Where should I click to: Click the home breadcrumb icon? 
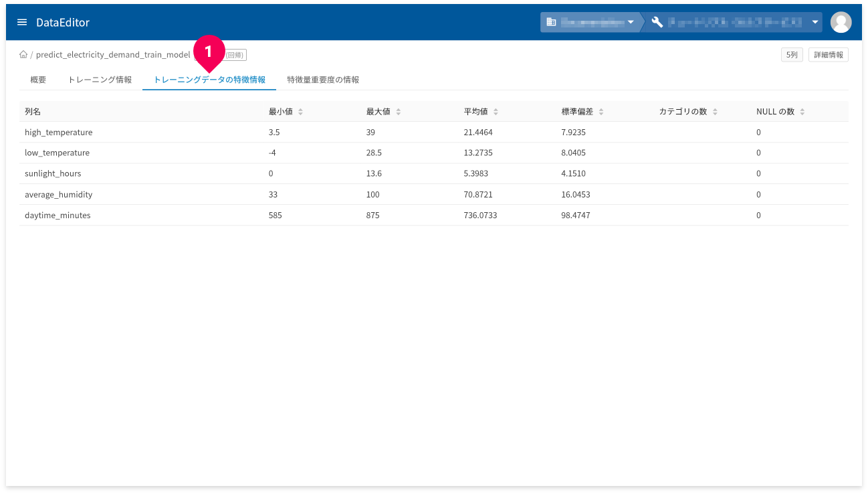pos(23,55)
